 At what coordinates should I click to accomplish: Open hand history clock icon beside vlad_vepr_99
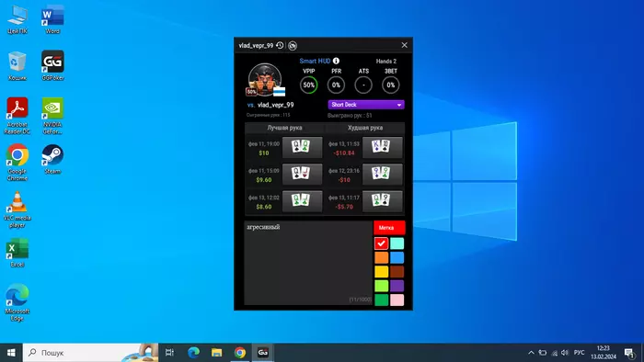tap(280, 46)
